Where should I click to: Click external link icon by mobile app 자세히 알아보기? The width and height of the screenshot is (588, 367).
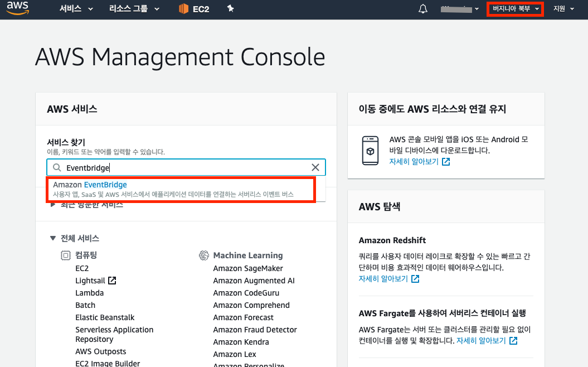coord(446,162)
